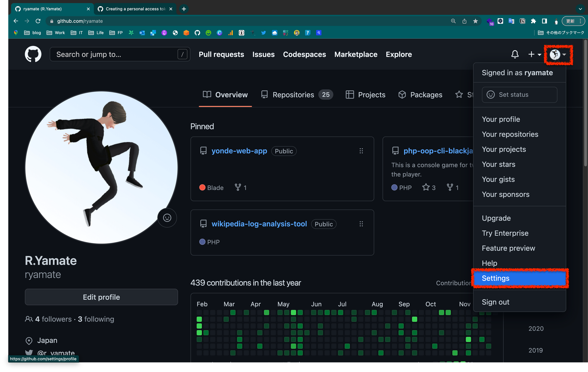Choose Sign out from user menu

pyautogui.click(x=495, y=302)
